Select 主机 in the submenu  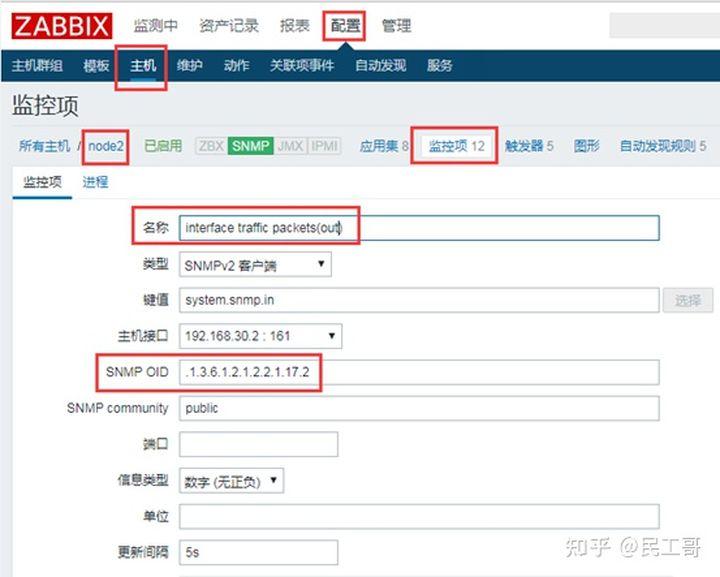pos(142,66)
